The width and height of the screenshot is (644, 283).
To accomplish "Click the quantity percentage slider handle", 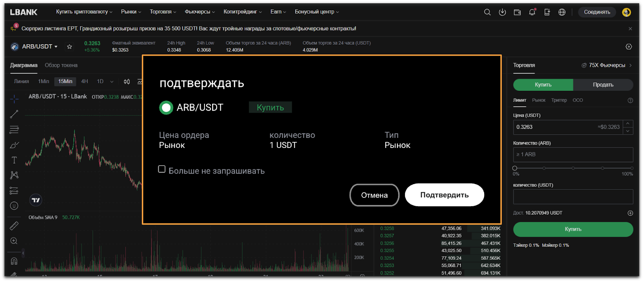I will pos(515,168).
